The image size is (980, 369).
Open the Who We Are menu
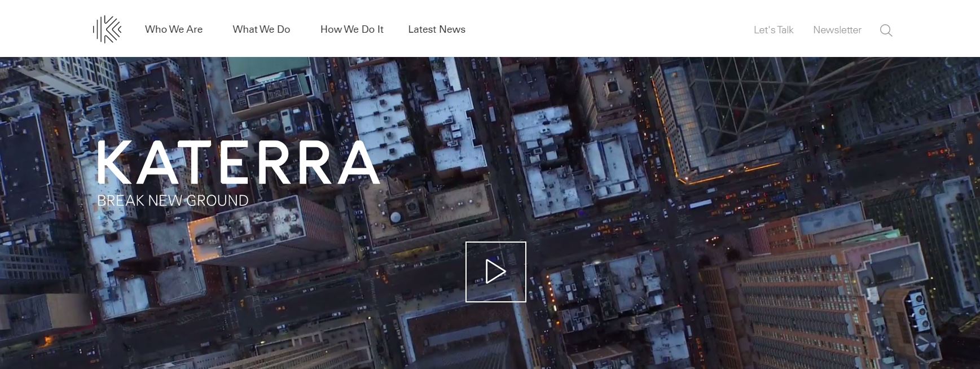click(174, 29)
